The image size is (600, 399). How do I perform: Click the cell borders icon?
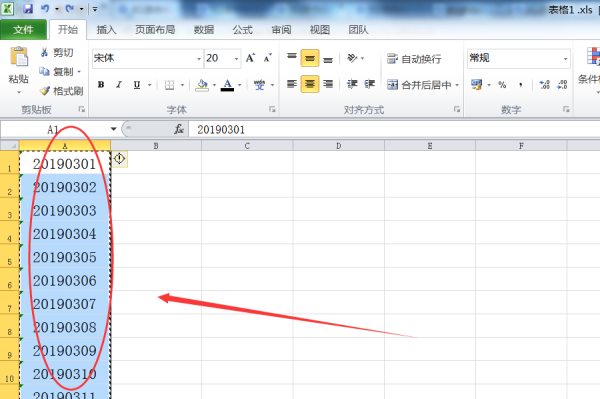click(170, 85)
